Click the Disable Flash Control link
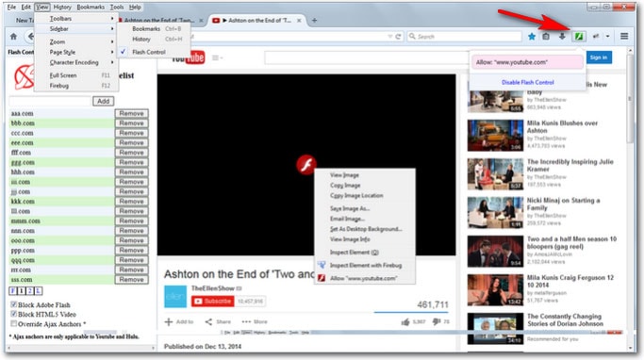 point(528,82)
